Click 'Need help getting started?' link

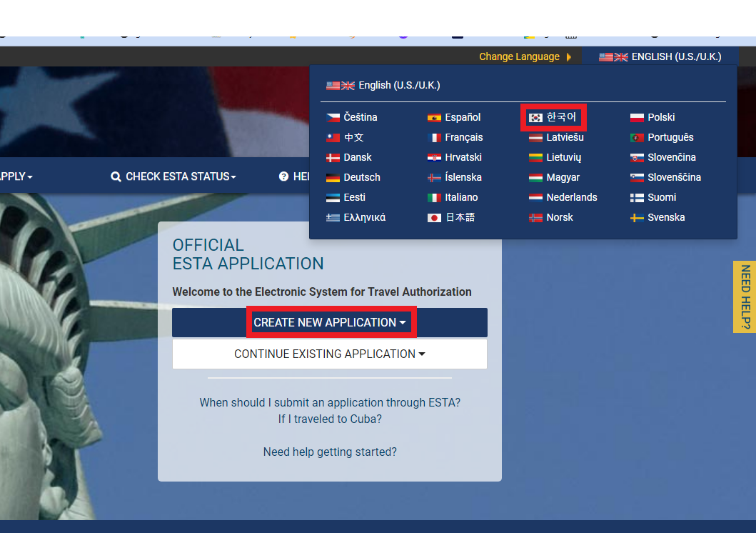[330, 452]
